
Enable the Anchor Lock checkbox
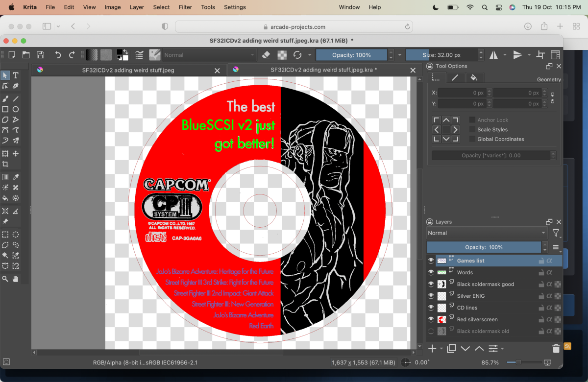472,120
